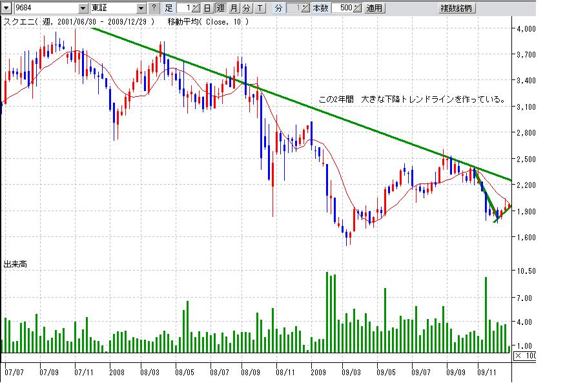The width and height of the screenshot is (565, 392).
Task: Select the minute (分) timeframe button
Action: [246, 8]
